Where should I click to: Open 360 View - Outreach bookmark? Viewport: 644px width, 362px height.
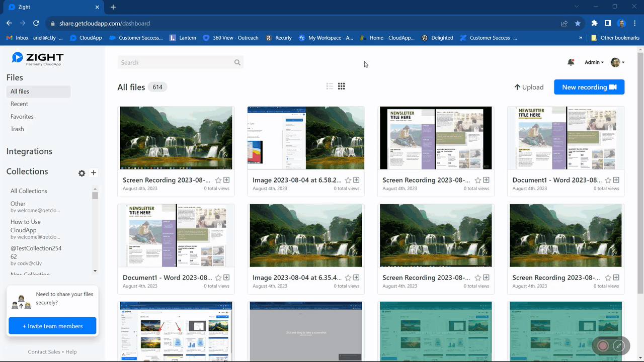230,38
